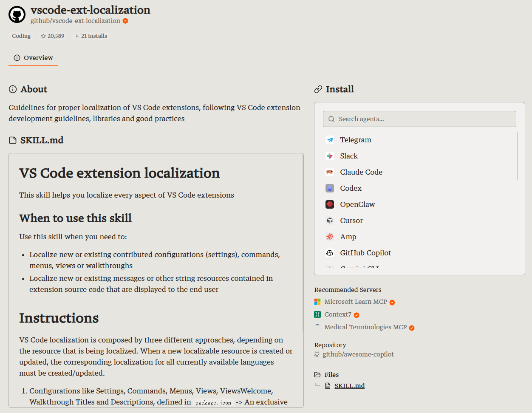Choose Claude Code as install agent
The height and width of the screenshot is (413, 532).
[x=419, y=172]
